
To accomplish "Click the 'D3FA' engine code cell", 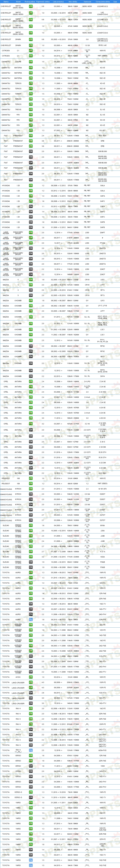I will 103,206.
